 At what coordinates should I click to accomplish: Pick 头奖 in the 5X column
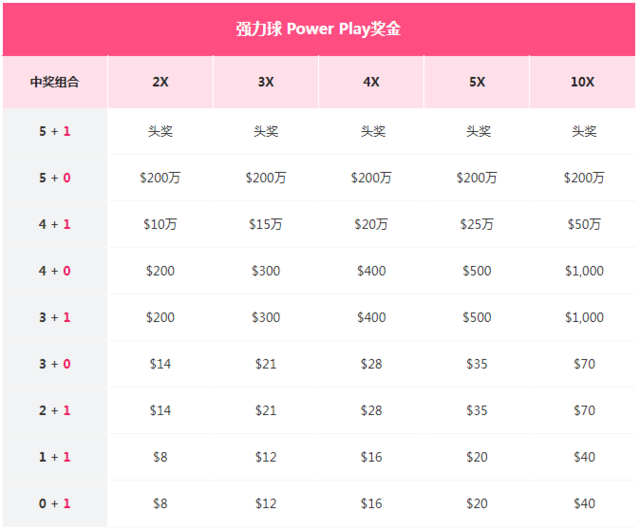[478, 131]
